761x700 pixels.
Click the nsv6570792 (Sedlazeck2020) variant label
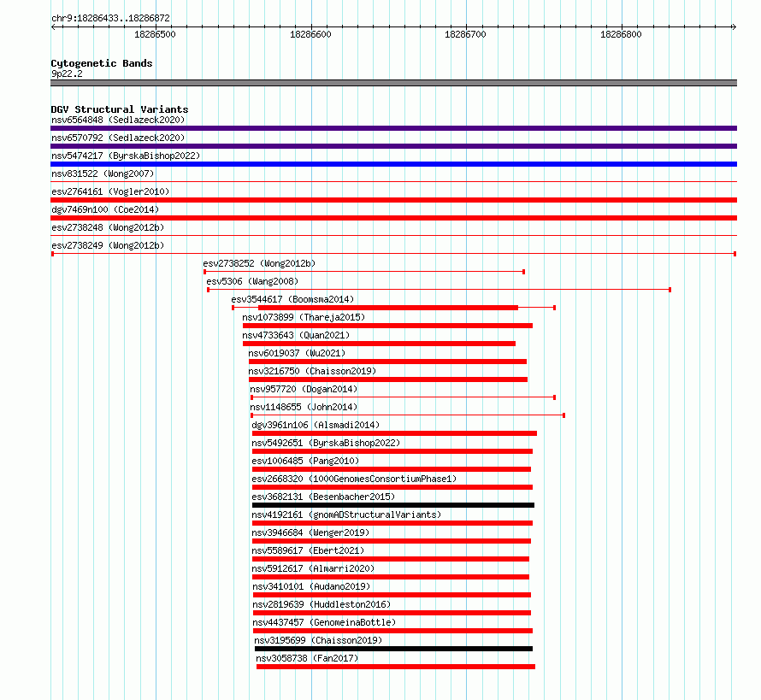118,138
